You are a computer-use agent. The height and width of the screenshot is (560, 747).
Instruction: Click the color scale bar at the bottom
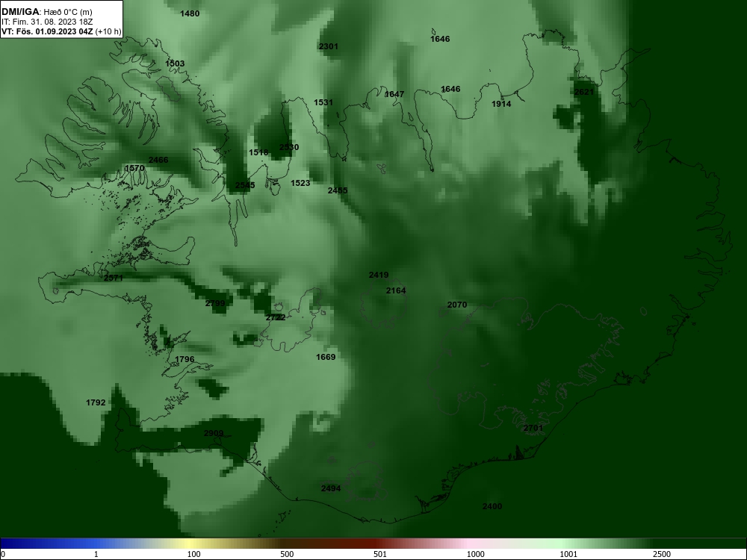tap(373, 544)
